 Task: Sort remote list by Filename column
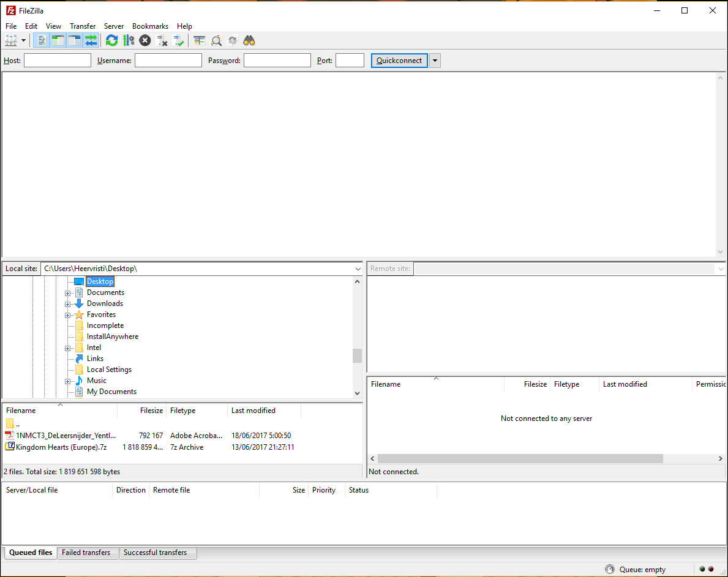tap(435, 384)
